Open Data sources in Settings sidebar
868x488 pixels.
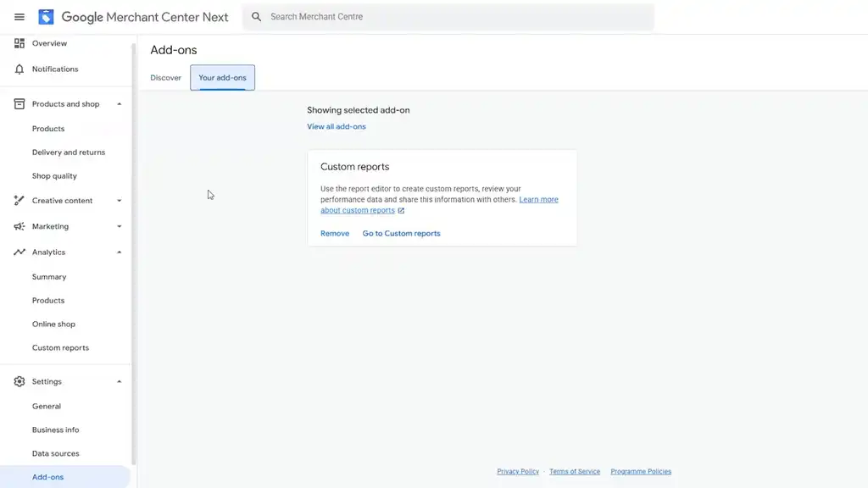[56, 454]
